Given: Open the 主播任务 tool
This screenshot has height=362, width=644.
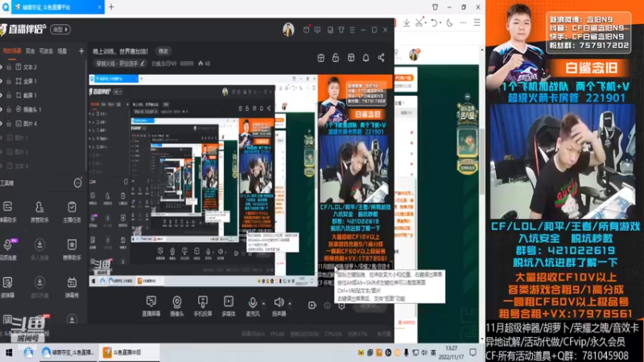Looking at the screenshot, I should (72, 212).
